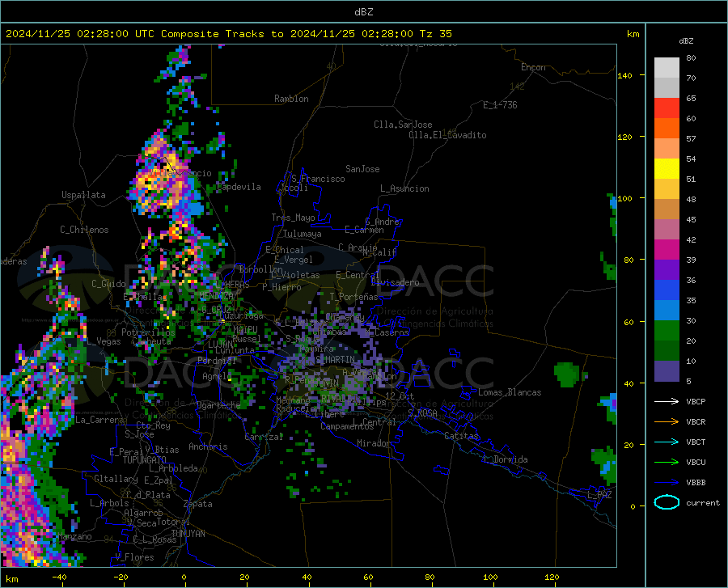This screenshot has height=588, width=728.
Task: Click the white VBCP arrow legend icon
Action: coord(667,401)
